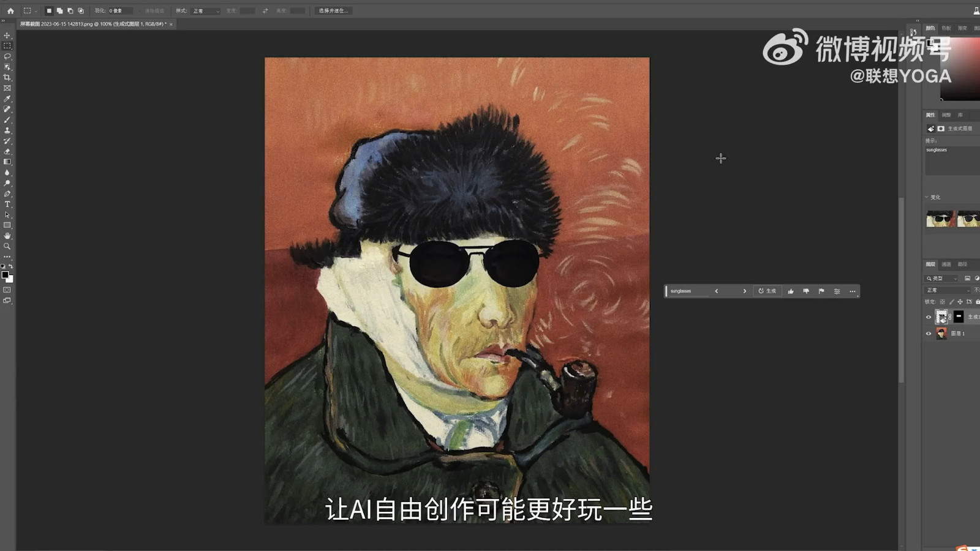This screenshot has width=980, height=551.
Task: Close the screenshot document tab
Action: tap(171, 24)
